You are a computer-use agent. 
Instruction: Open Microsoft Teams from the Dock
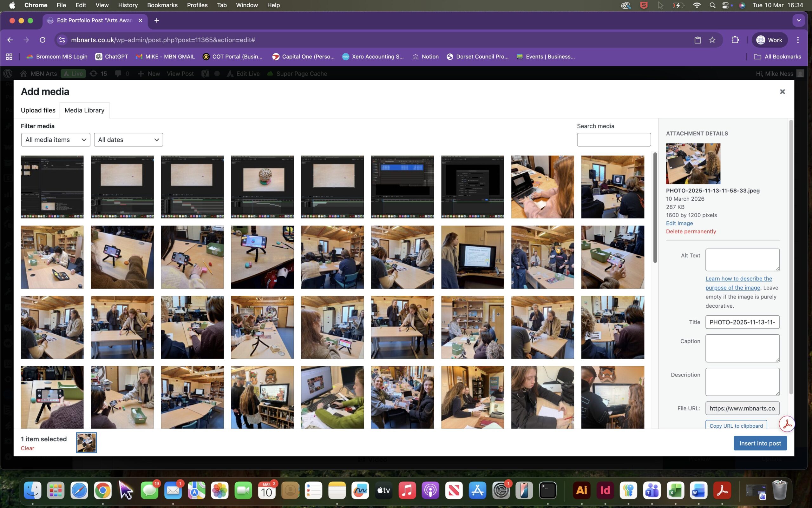(x=652, y=491)
